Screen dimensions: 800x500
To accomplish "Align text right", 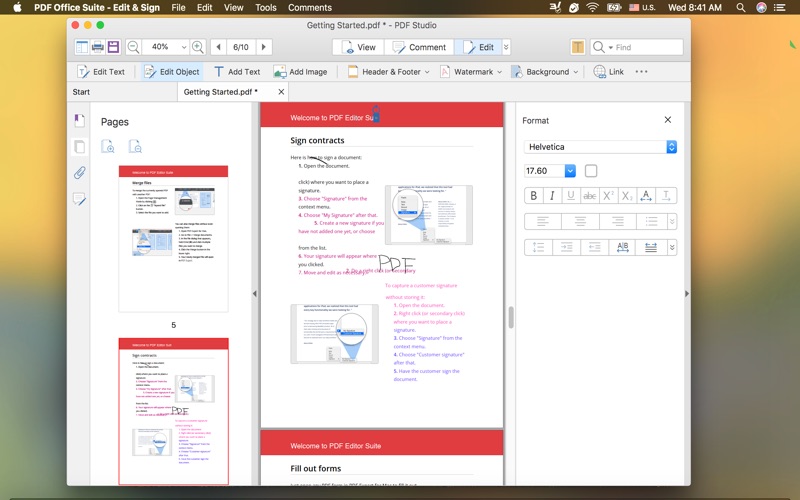I will pyautogui.click(x=618, y=221).
